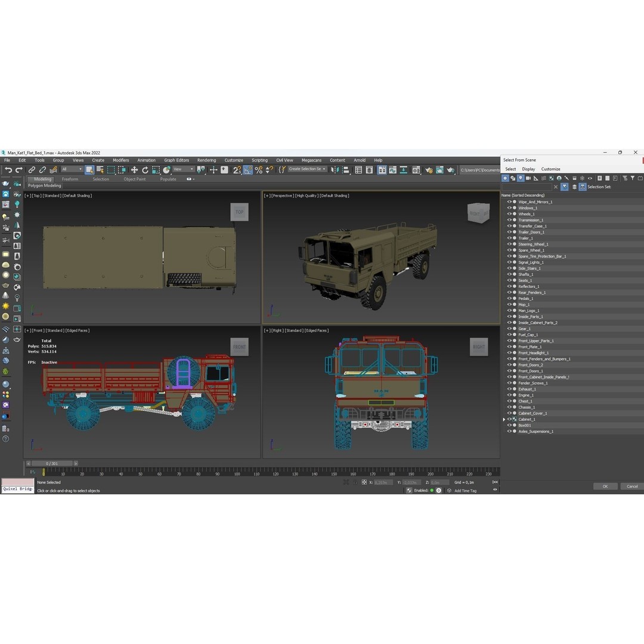Activate the Select and Link tool
This screenshot has height=644, width=644.
point(32,170)
